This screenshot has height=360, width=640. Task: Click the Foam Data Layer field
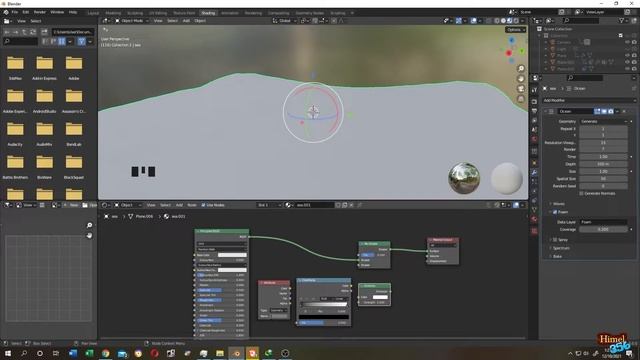(x=603, y=222)
